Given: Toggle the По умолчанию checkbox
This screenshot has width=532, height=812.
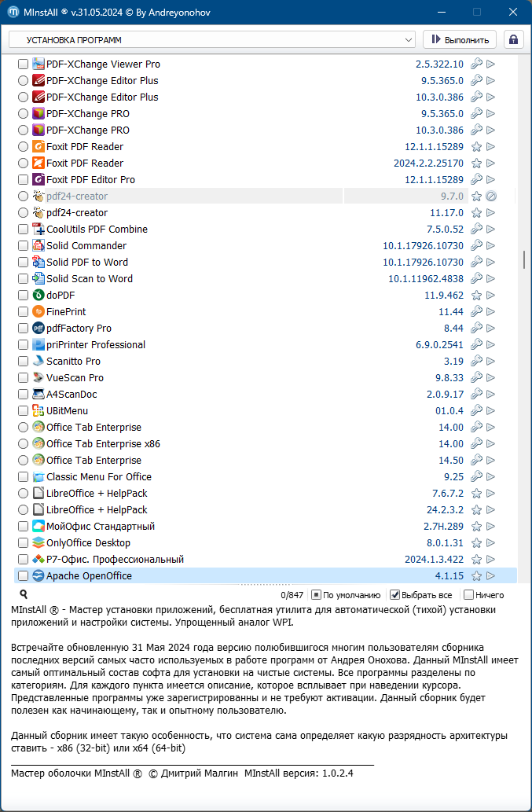Looking at the screenshot, I should (316, 595).
